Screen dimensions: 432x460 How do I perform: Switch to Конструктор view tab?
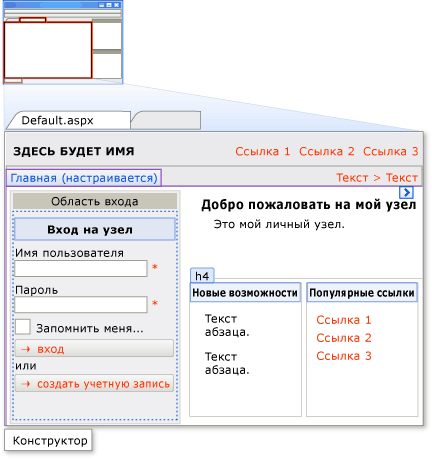[48, 440]
